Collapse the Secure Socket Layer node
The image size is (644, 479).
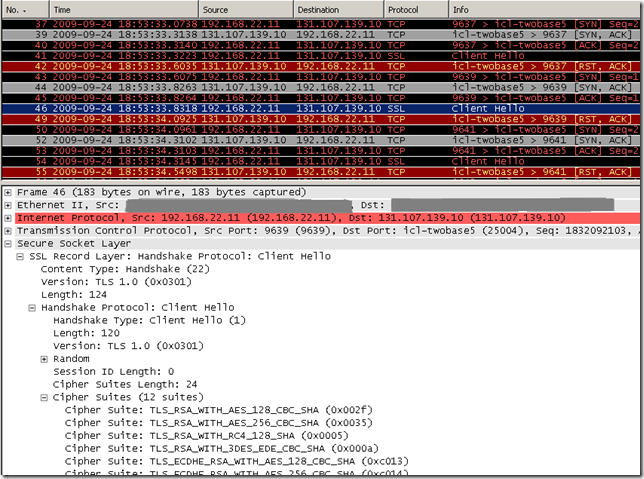coord(8,244)
